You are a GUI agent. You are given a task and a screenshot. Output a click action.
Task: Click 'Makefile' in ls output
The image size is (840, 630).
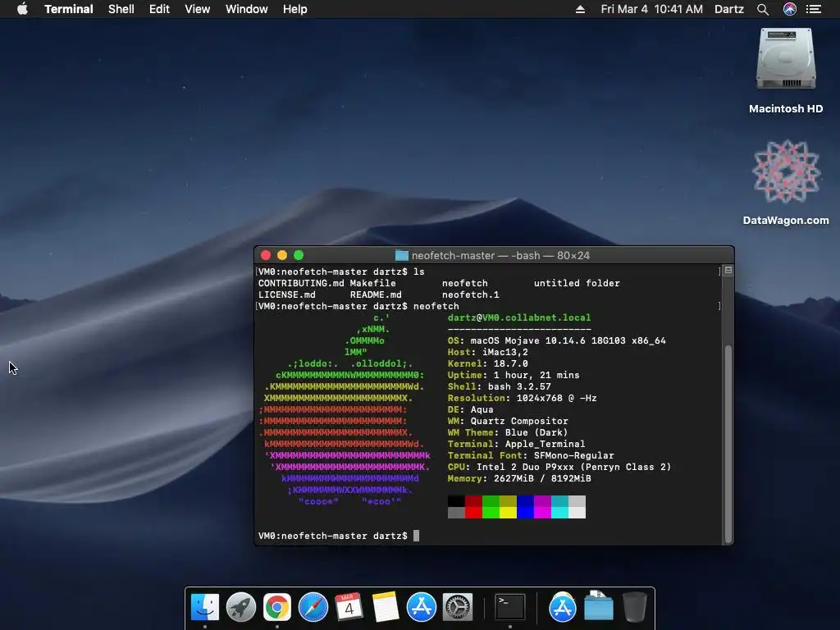(x=373, y=283)
